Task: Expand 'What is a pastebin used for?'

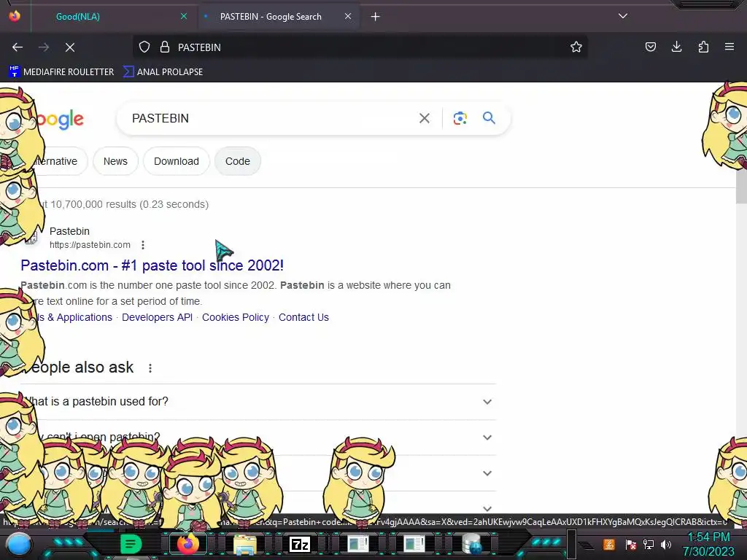Action: point(258,402)
